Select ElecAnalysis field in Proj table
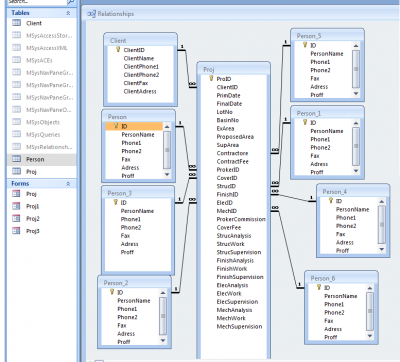This screenshot has width=400, height=362. click(232, 285)
